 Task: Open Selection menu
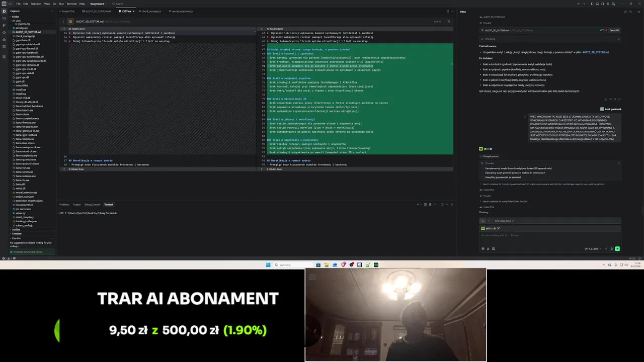[x=36, y=4]
